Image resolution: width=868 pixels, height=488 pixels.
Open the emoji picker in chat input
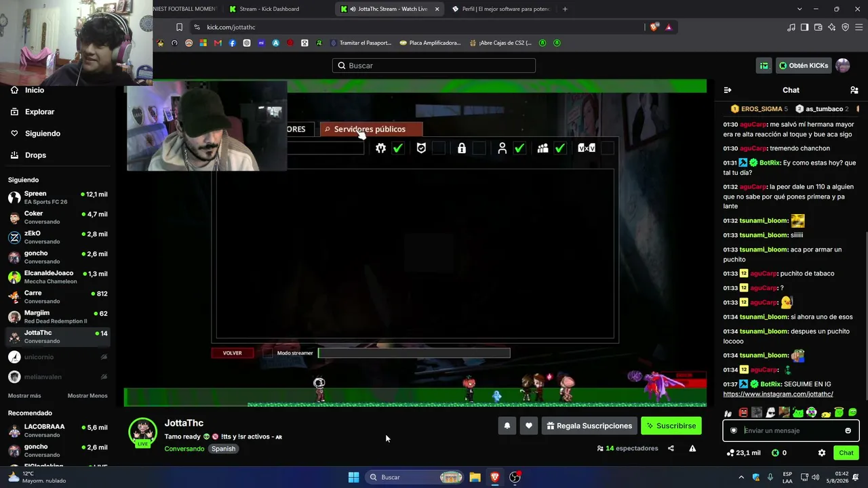click(848, 430)
